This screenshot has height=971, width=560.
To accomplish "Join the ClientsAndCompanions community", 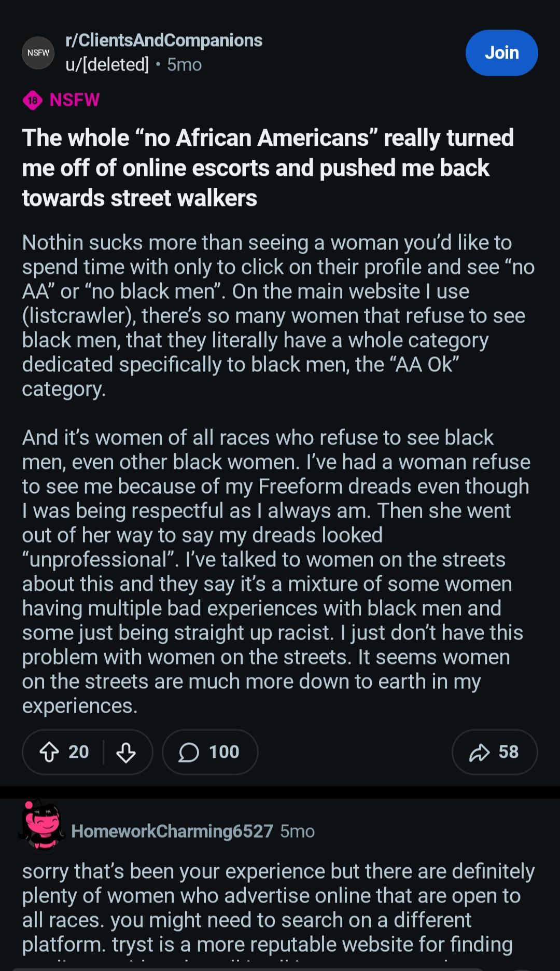I will [501, 53].
